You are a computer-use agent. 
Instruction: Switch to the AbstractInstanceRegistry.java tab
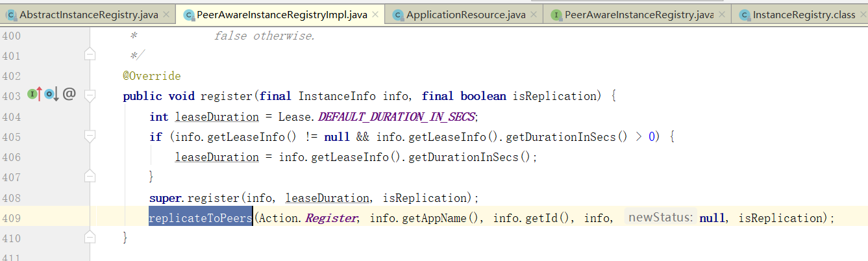click(x=88, y=14)
